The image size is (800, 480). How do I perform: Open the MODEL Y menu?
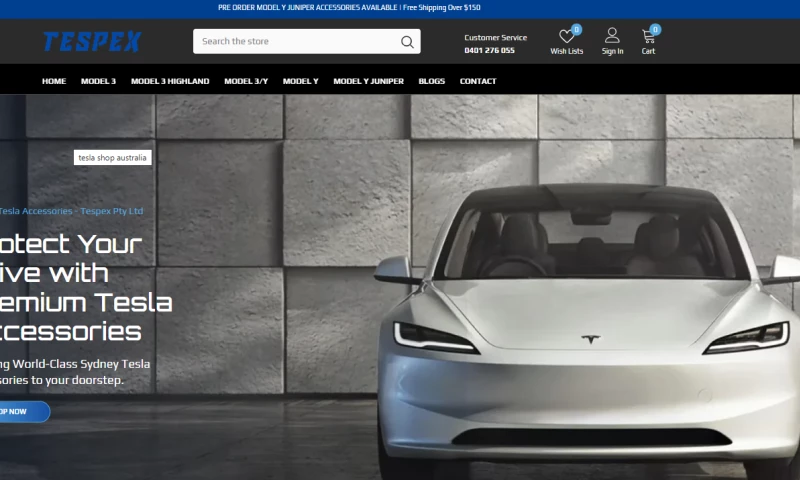pyautogui.click(x=301, y=81)
